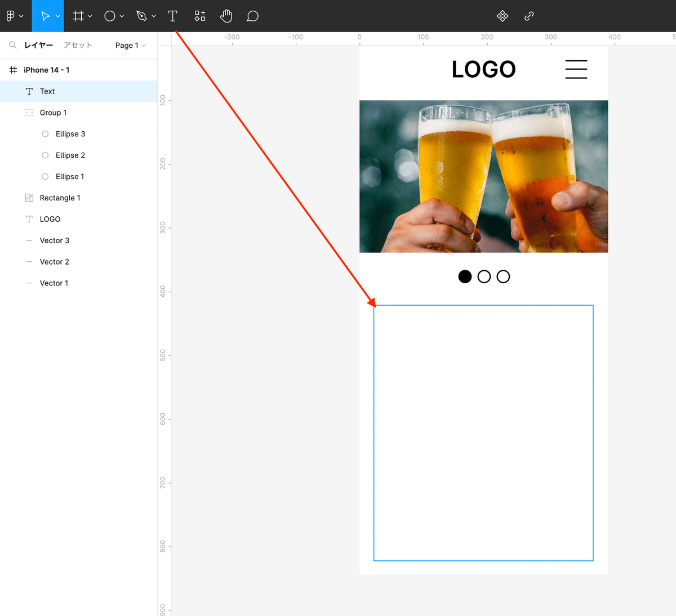Select the Text tool

pyautogui.click(x=173, y=16)
